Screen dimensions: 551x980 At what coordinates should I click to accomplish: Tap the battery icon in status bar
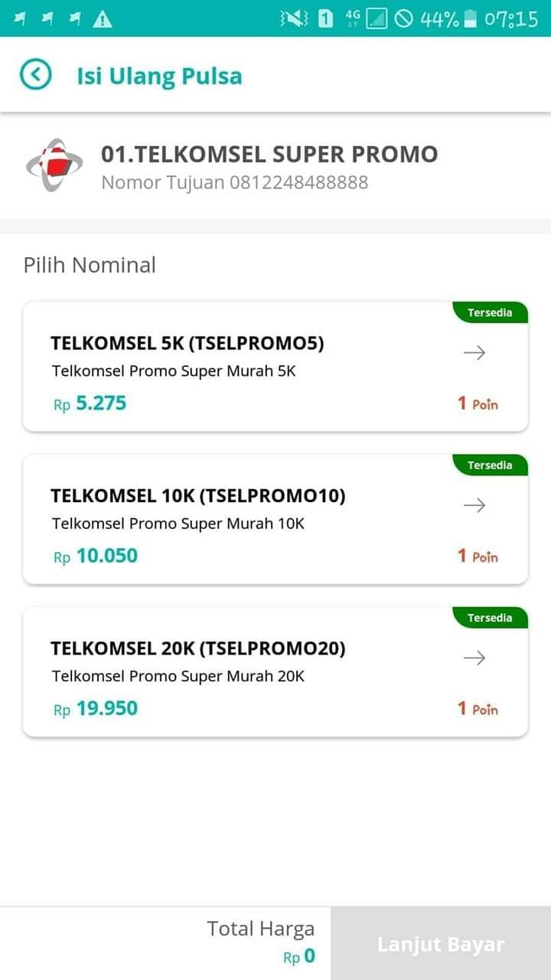click(x=471, y=18)
